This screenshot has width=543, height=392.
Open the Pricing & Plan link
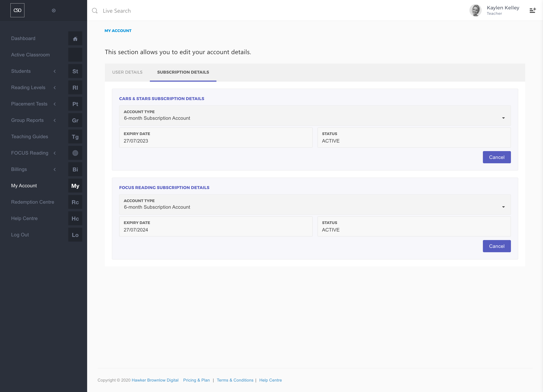pyautogui.click(x=196, y=380)
